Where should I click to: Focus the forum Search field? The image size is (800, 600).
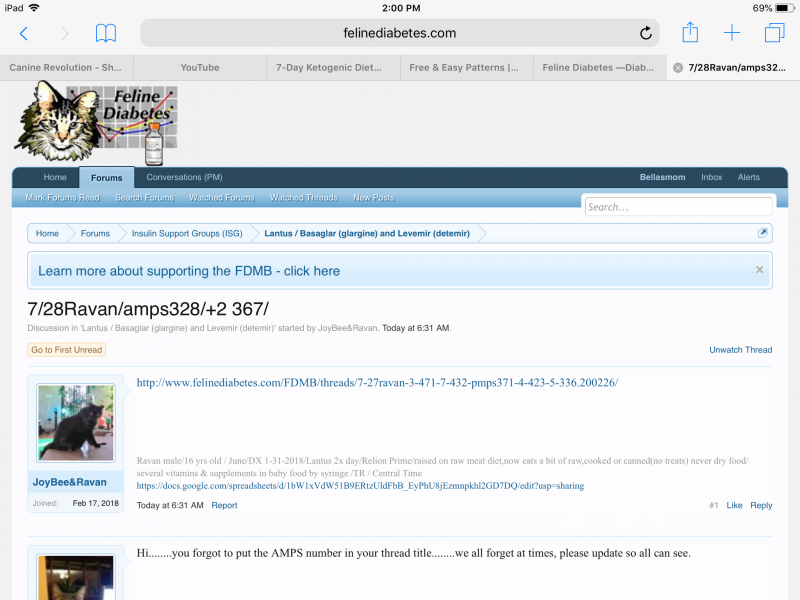point(678,207)
